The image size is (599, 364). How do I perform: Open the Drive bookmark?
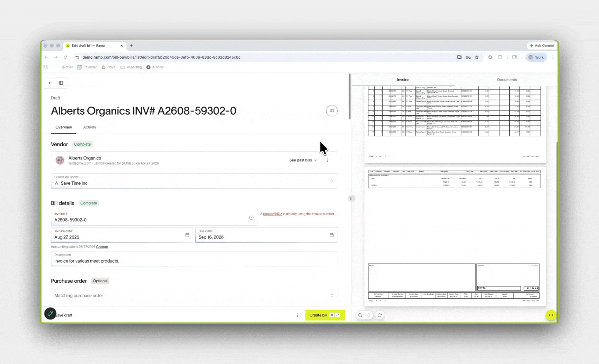coord(109,67)
